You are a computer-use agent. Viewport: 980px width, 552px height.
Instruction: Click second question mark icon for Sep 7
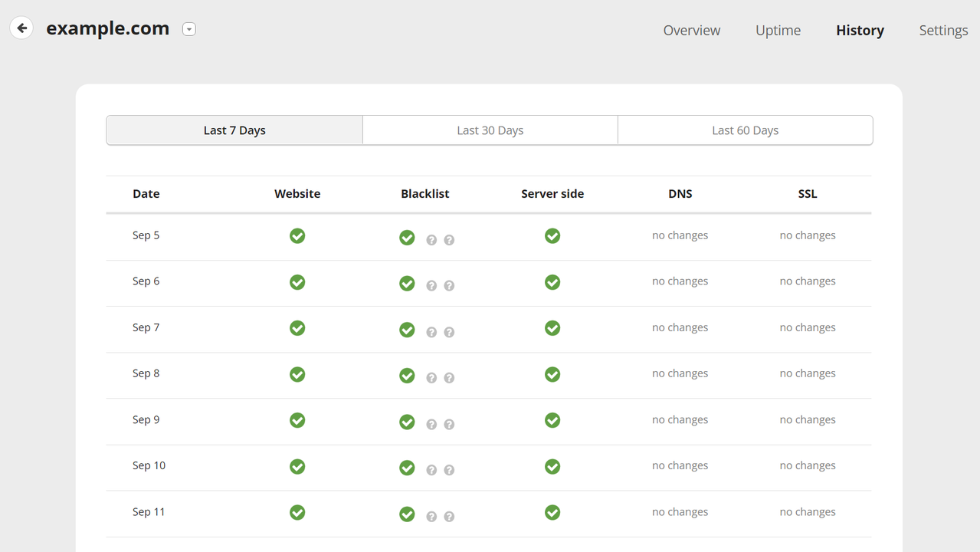(x=449, y=332)
